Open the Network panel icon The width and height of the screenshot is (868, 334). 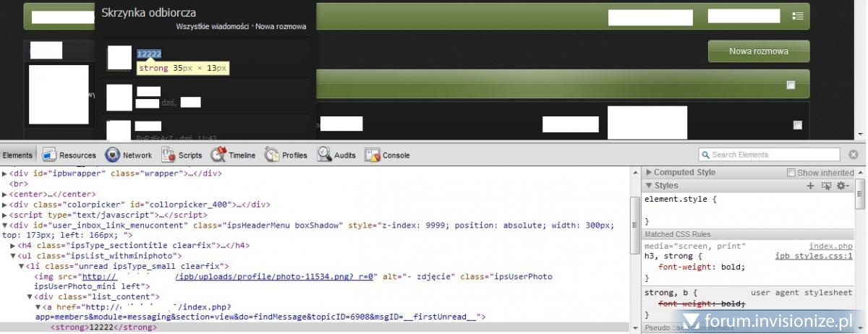pos(113,155)
